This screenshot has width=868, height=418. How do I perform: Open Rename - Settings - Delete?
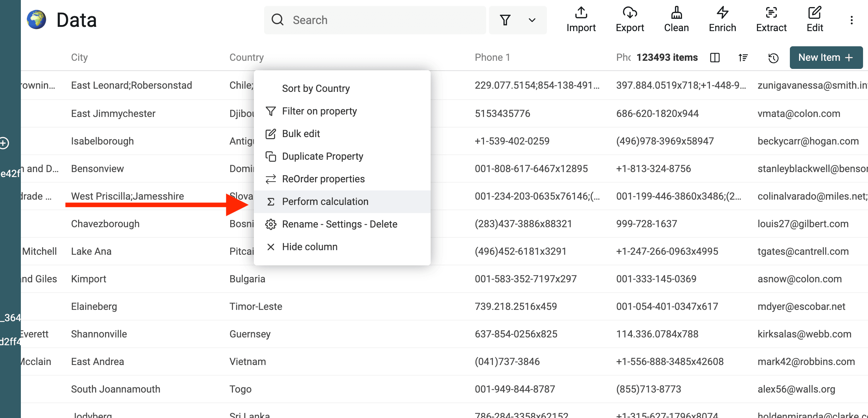(x=342, y=224)
